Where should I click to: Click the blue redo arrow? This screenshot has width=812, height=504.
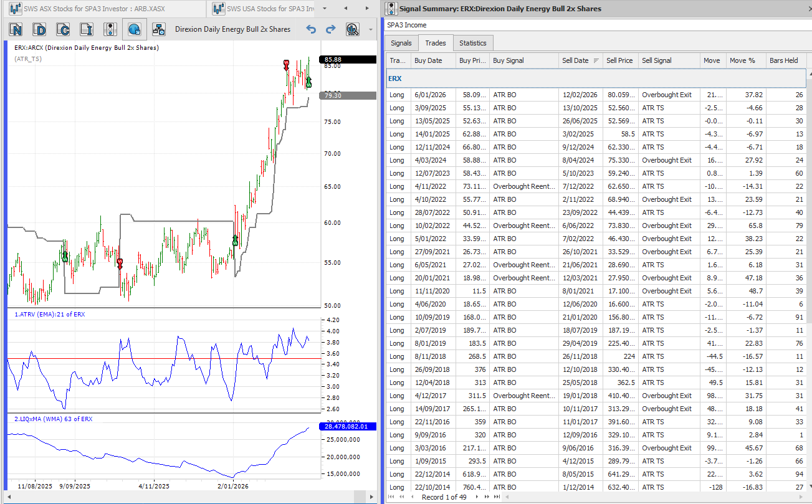[331, 29]
